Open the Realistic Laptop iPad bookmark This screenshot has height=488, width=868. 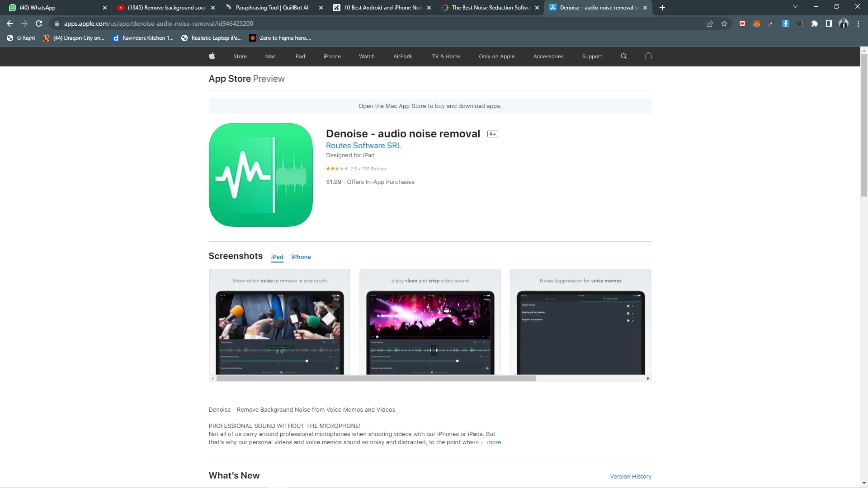212,38
